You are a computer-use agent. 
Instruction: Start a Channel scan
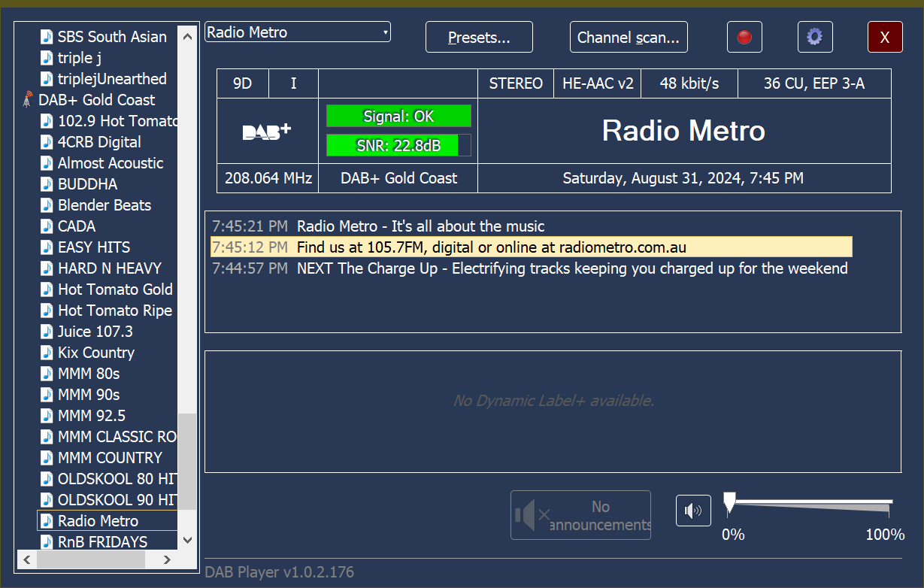(628, 37)
